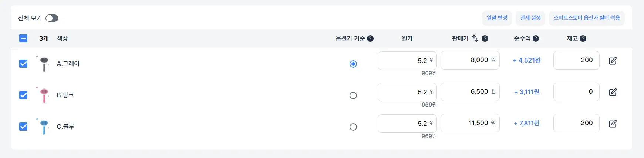The height and width of the screenshot is (158, 644).
Task: Apply 스마트스토어 옵션가 필터 적용
Action: pos(586,18)
